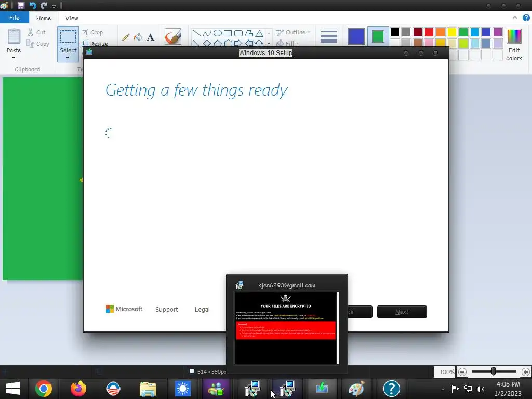Open the Legal link in Setup window
This screenshot has height=399, width=532.
coord(202,310)
